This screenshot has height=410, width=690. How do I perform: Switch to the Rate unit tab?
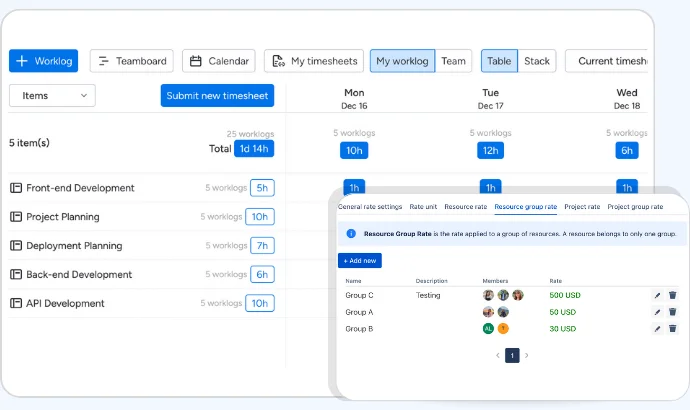click(423, 207)
